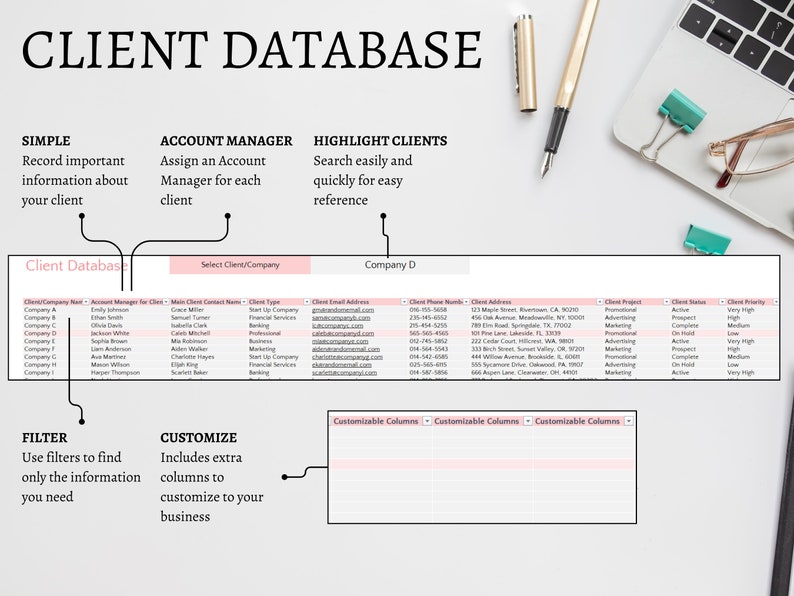Select account manager Jackson White cell

(110, 333)
